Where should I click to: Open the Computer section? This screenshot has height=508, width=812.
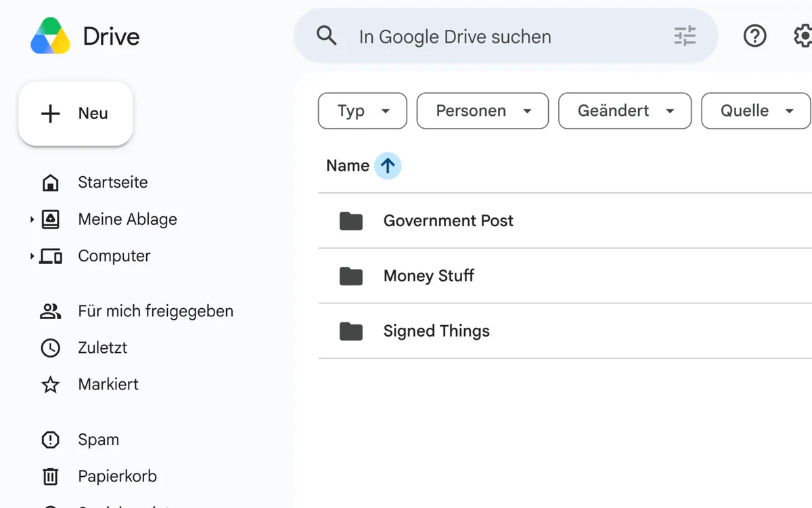click(114, 256)
